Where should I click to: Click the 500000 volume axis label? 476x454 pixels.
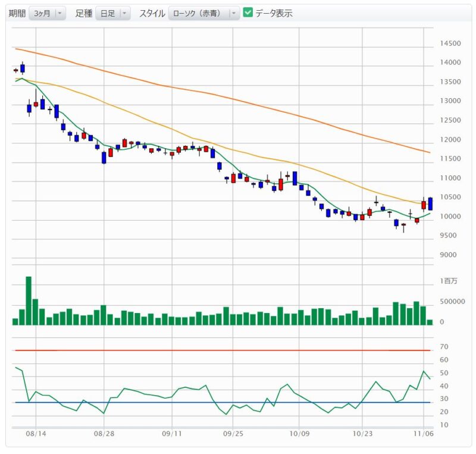click(452, 302)
